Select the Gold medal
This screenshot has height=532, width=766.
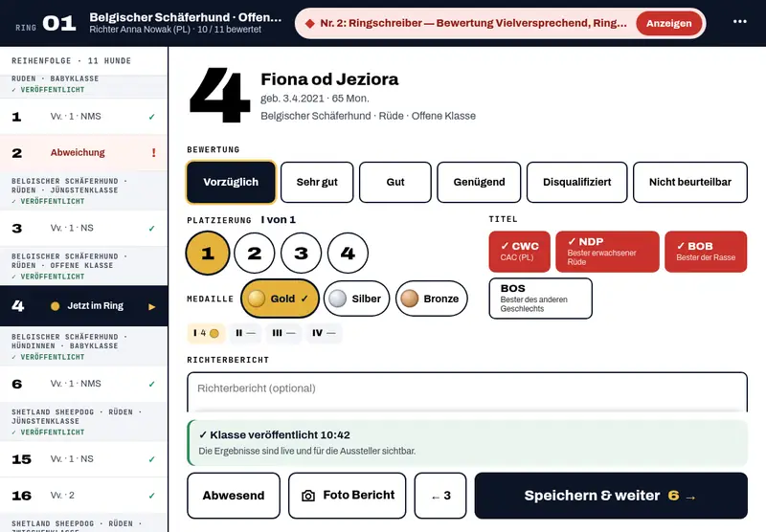pyautogui.click(x=280, y=299)
